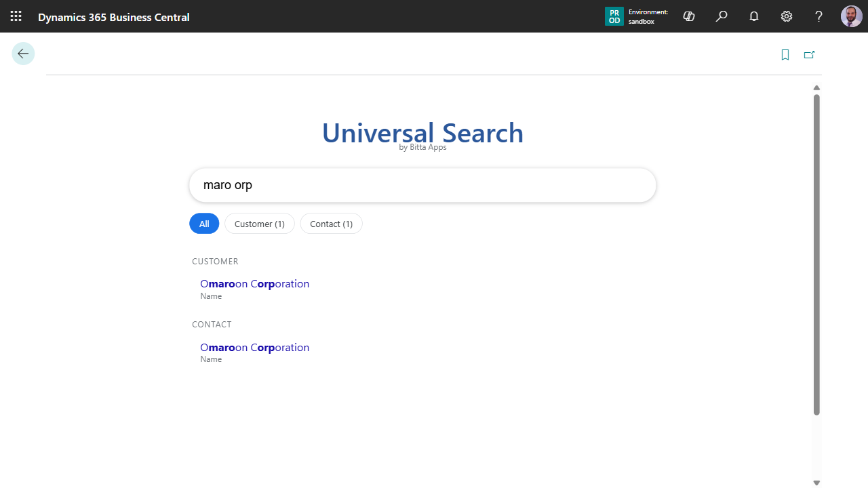The width and height of the screenshot is (868, 488).
Task: Open the Tell Me search magnifier icon
Action: pyautogui.click(x=722, y=16)
